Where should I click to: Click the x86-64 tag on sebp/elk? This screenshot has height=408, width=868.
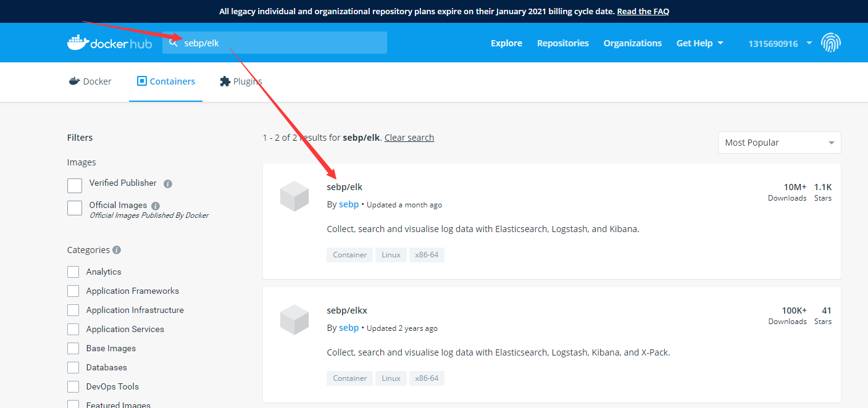tap(427, 255)
